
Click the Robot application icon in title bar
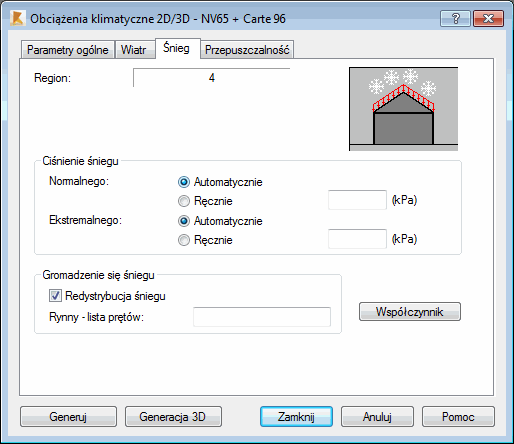coord(17,18)
